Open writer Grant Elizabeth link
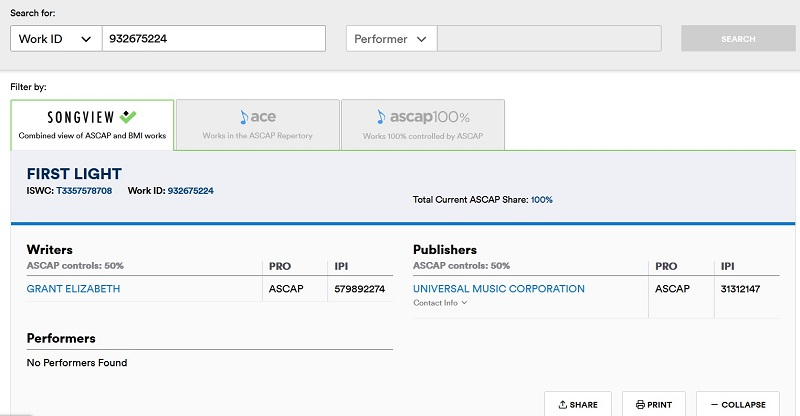This screenshot has width=800, height=416. (x=73, y=289)
